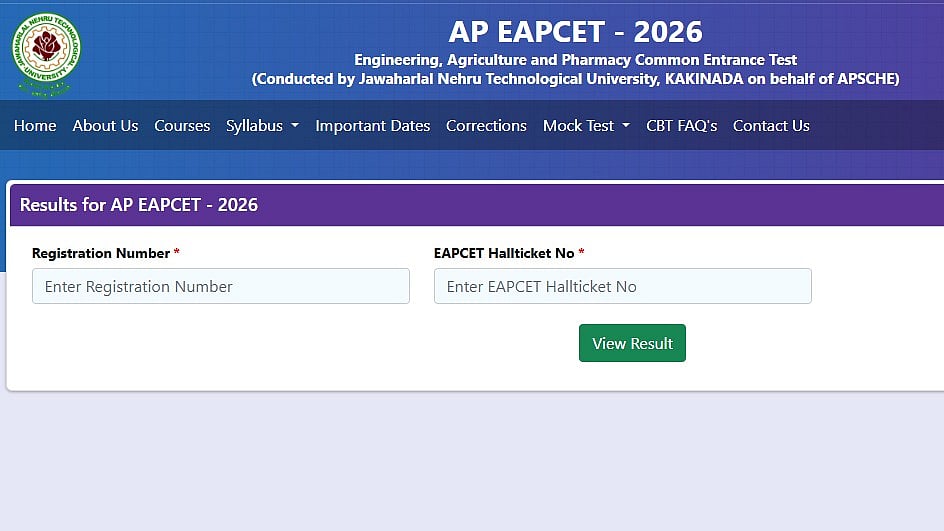The width and height of the screenshot is (944, 531).
Task: Click the 'Engineering, Agriculture and Pharmacy' subtitle
Action: click(576, 60)
